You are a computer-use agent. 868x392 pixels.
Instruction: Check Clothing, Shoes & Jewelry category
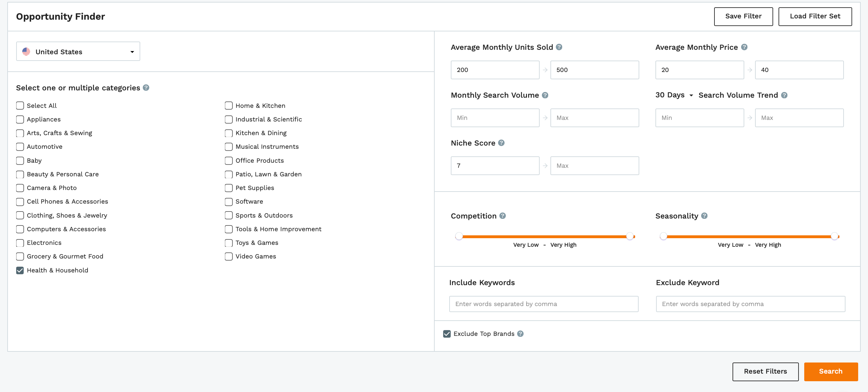pos(20,216)
